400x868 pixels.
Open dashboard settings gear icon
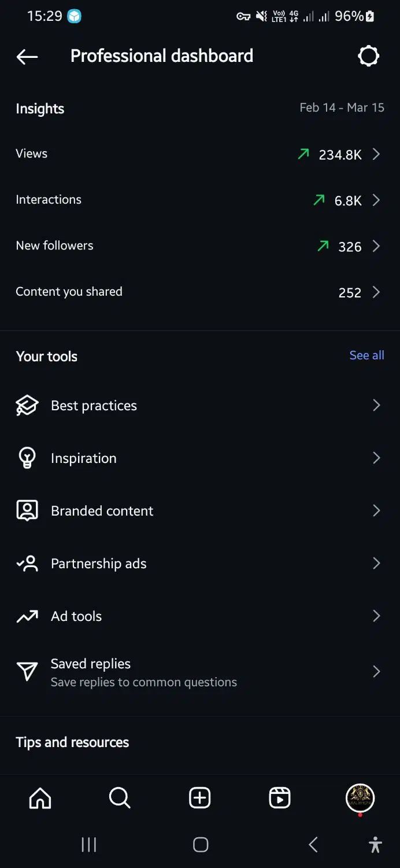click(x=369, y=56)
